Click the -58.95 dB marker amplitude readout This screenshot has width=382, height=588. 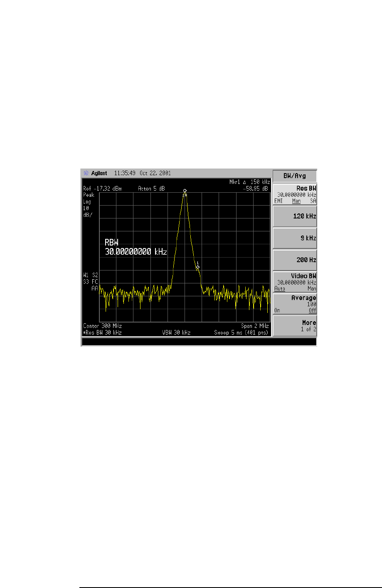click(256, 188)
